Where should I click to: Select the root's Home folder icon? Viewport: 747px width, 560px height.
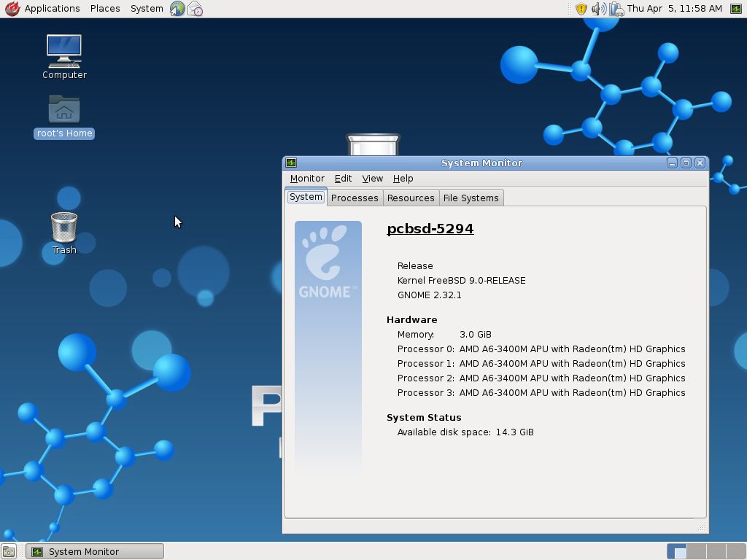[x=64, y=117]
